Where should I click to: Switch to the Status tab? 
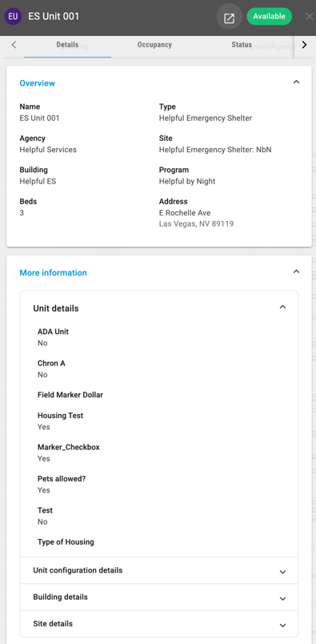pos(242,45)
